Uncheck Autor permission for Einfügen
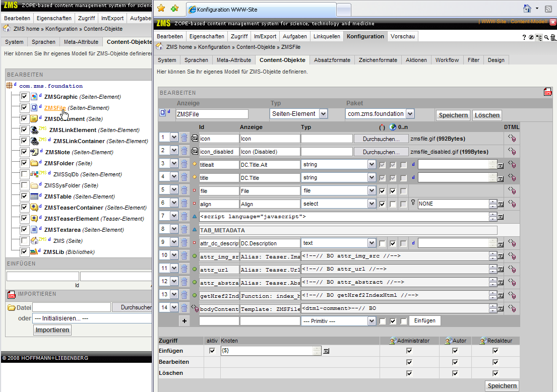The height and width of the screenshot is (392, 557). [x=455, y=351]
